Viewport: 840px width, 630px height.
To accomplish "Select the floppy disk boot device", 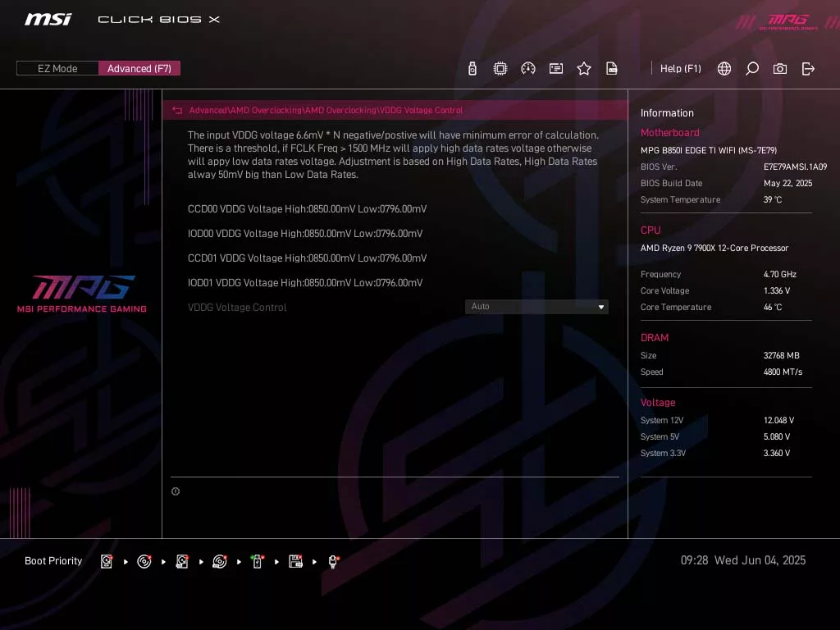I will tap(295, 561).
